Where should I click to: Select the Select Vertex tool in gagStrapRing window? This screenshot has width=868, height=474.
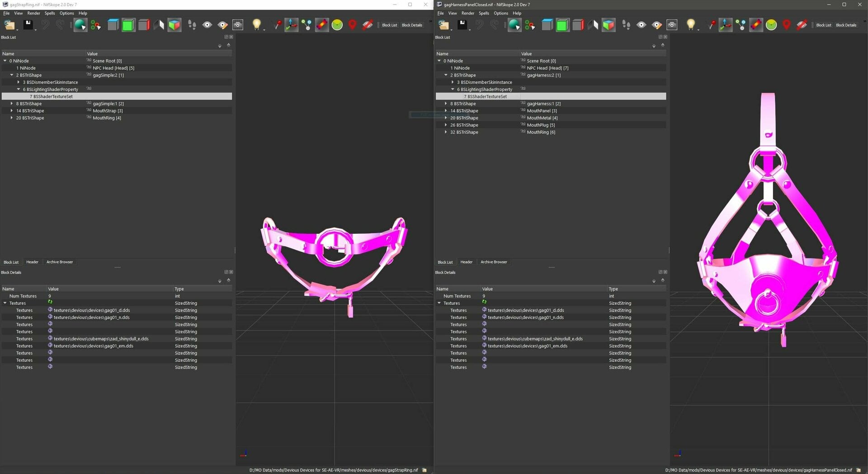pyautogui.click(x=96, y=25)
